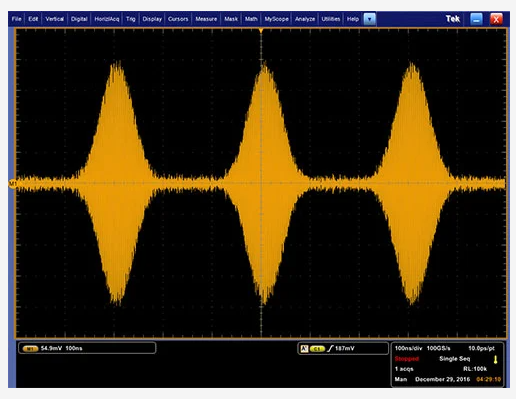Open the Trig menu
516x399 pixels.
click(x=131, y=19)
